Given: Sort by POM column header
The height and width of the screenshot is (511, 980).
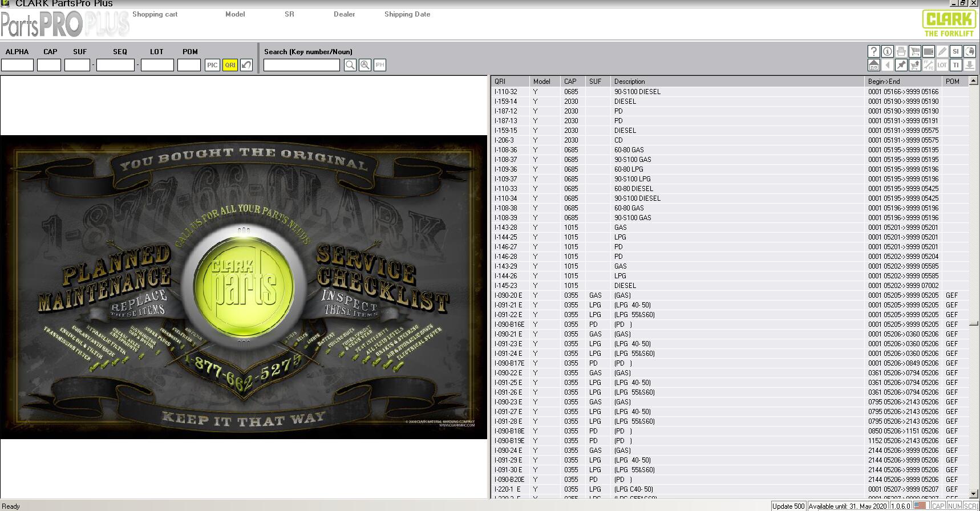Looking at the screenshot, I should coord(955,82).
